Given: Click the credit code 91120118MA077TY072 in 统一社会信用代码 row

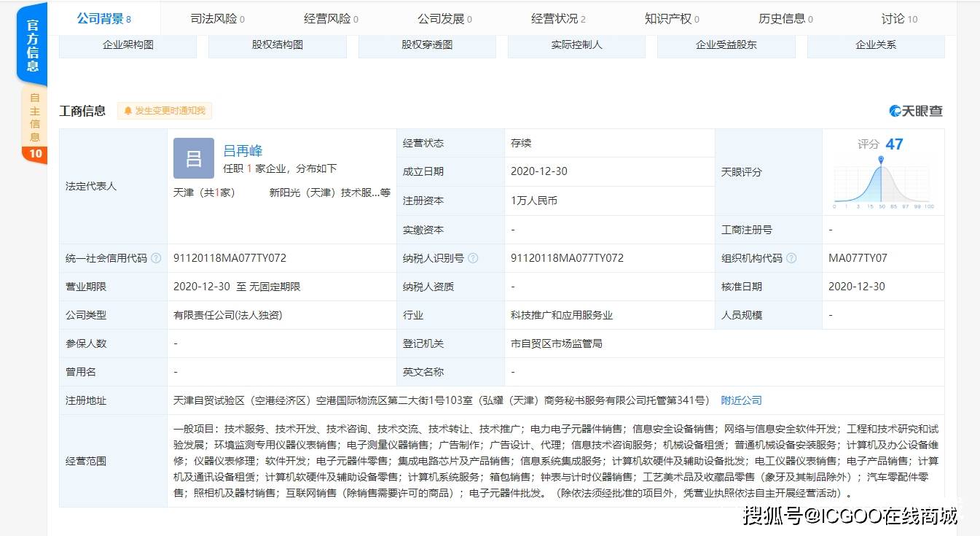Looking at the screenshot, I should click(230, 258).
